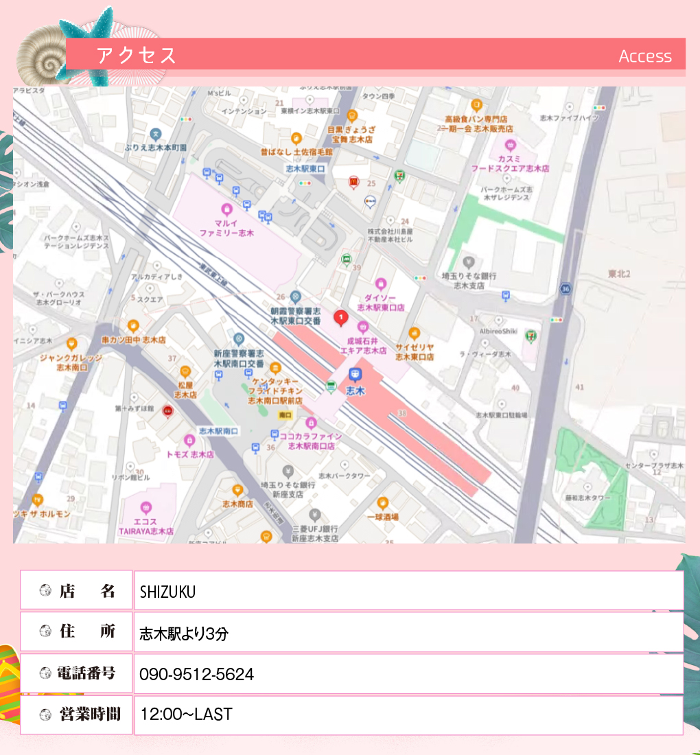This screenshot has height=755, width=700.
Task: Select the ケンタッキーフライドチキン restaurant marker
Action: pyautogui.click(x=275, y=369)
